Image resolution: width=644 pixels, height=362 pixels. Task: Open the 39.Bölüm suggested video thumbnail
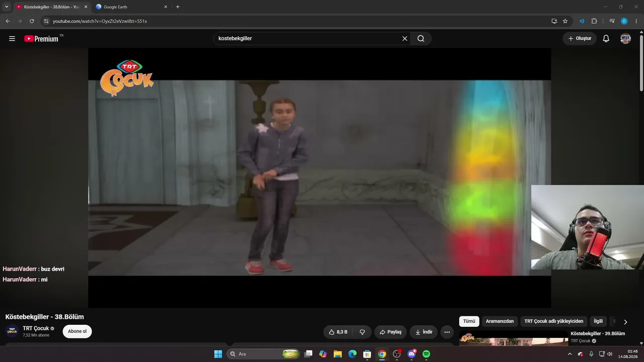click(x=514, y=338)
